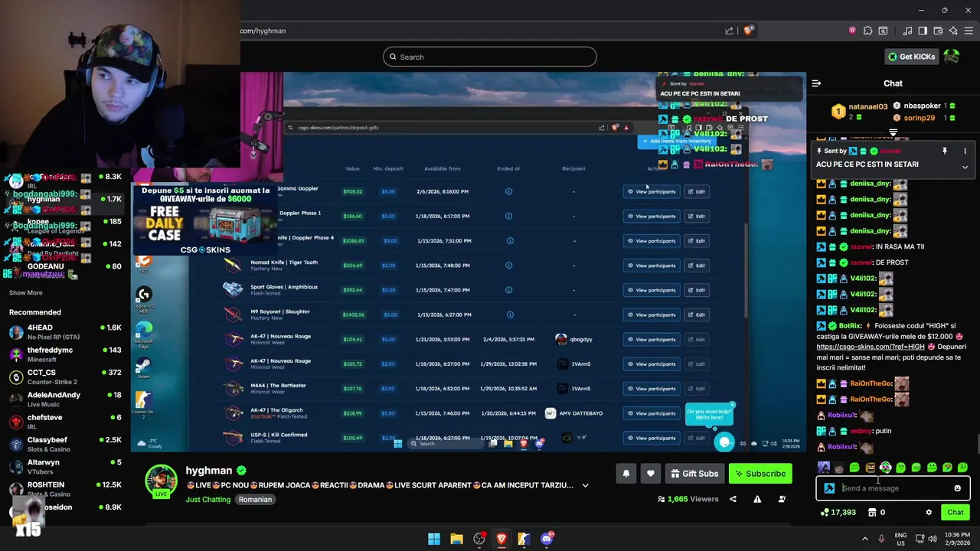Click the Gift Subs button
980x551 pixels.
(694, 474)
